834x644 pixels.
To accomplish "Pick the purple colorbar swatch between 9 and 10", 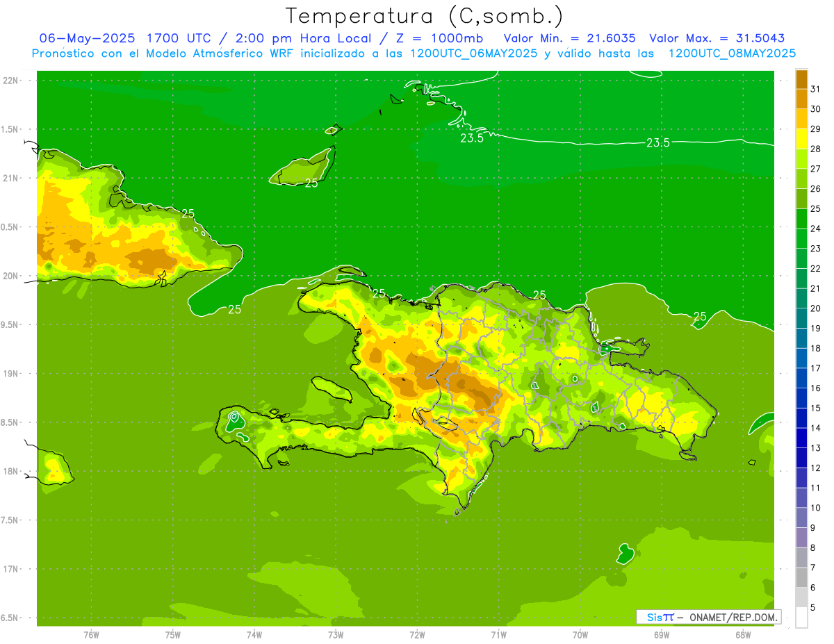I will (801, 518).
